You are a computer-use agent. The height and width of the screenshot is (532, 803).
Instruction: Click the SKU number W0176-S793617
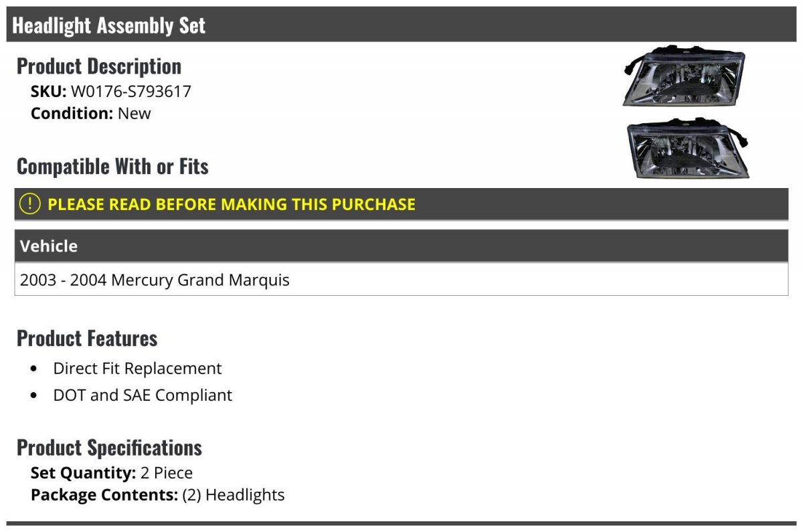coord(131,91)
